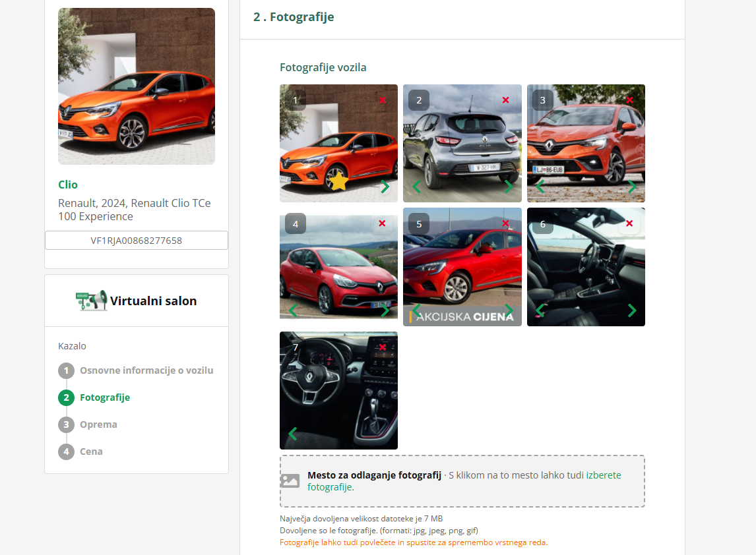The image size is (756, 555).
Task: Click the 'Kazalo' label
Action: [73, 346]
